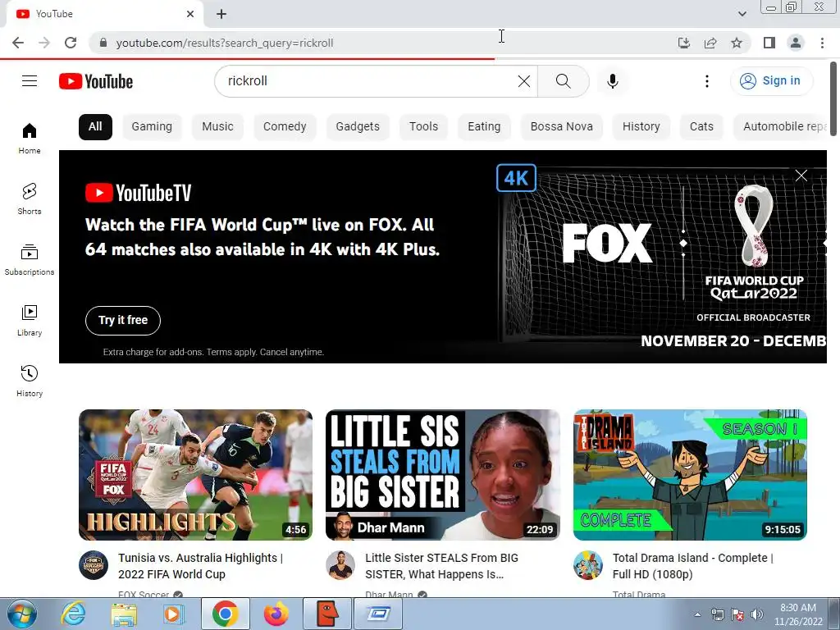Viewport: 840px width, 630px height.
Task: Click the taskbar clock
Action: (x=798, y=614)
